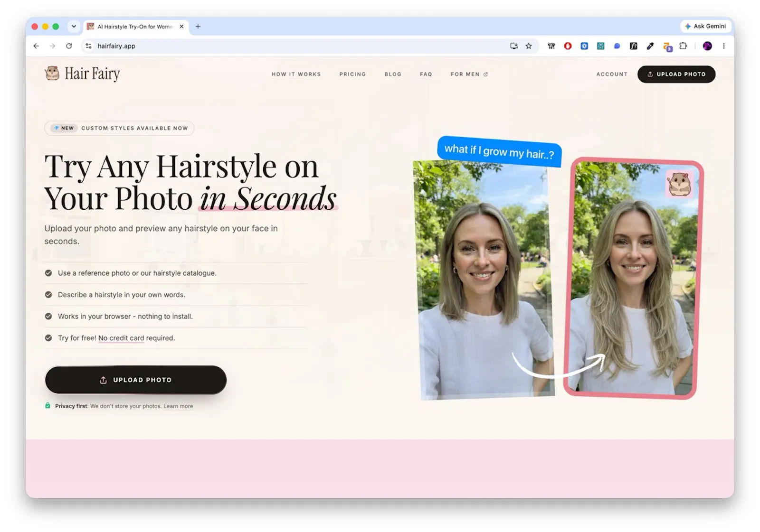
Task: Click 'Describe a hairstyle in your own words.'
Action: 122,295
